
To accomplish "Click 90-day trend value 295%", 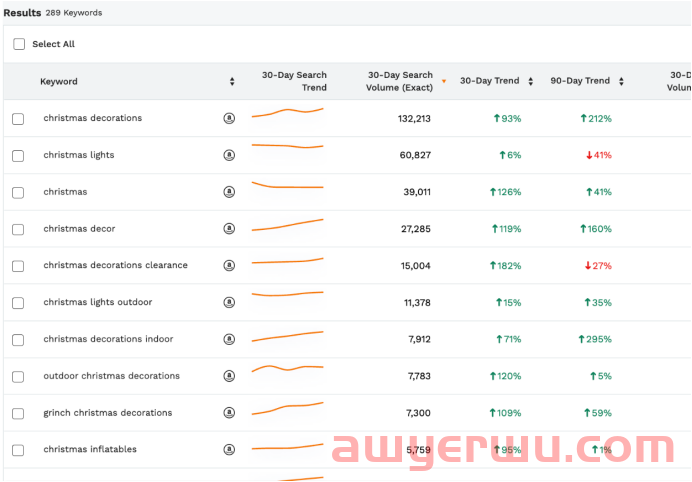I will pos(595,339).
